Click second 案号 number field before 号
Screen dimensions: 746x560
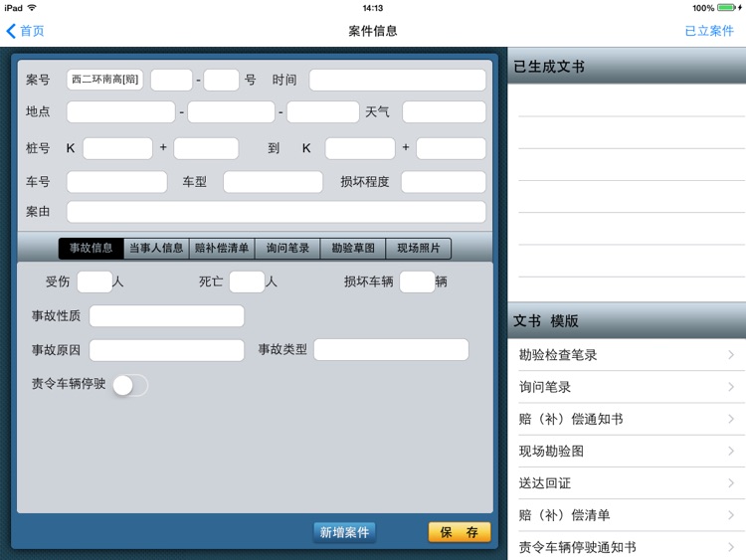pos(221,80)
